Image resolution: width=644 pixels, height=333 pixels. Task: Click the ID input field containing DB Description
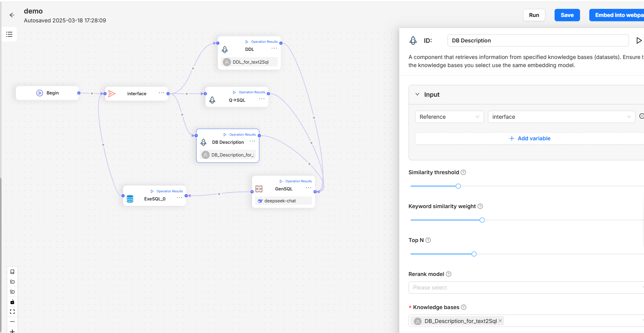[x=538, y=40]
